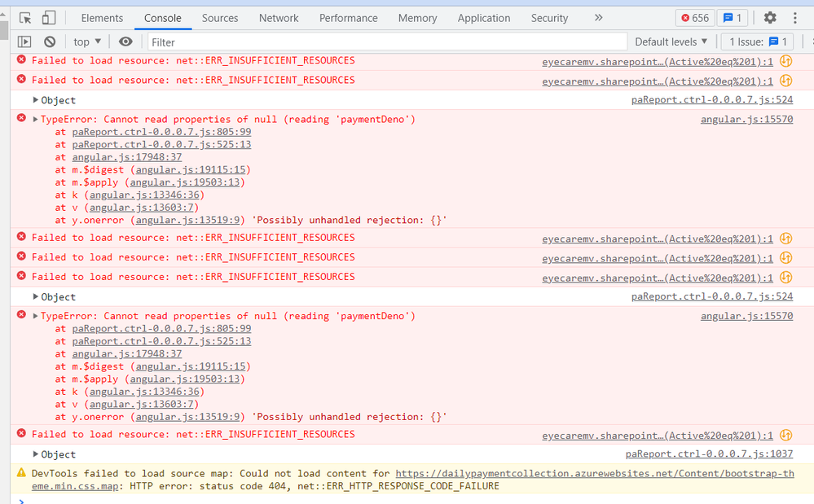Switch to the Sources tab

[220, 18]
